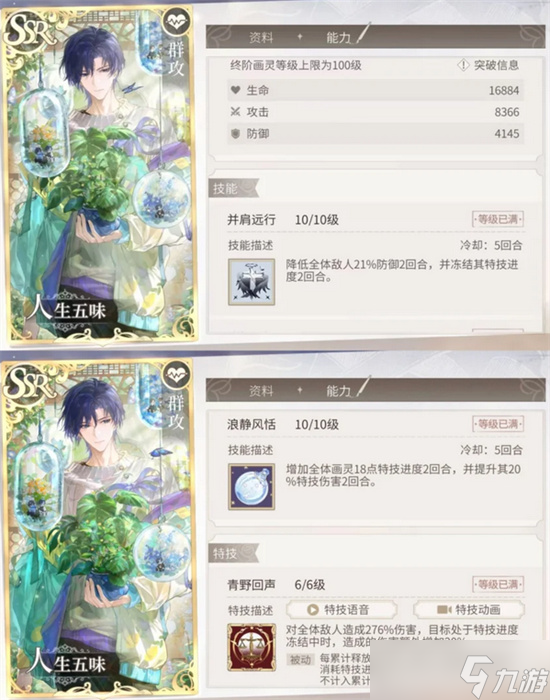Click 等级已满 next to 并肩远行

point(498,219)
